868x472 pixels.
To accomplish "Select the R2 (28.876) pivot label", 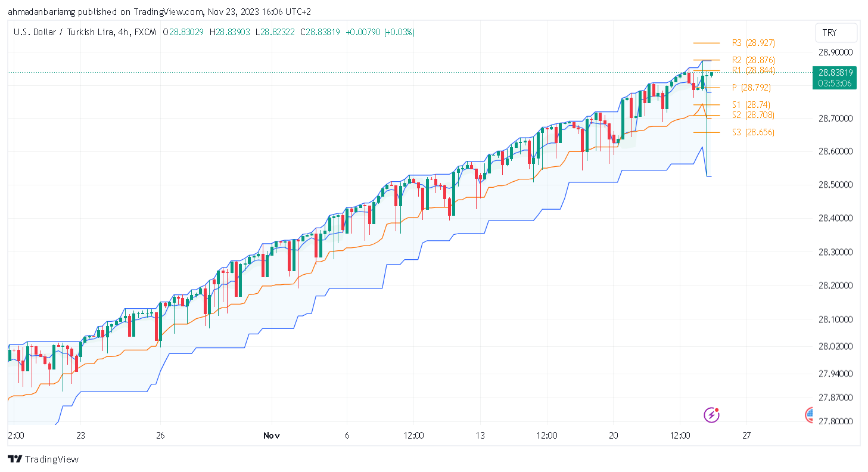I will click(x=753, y=60).
